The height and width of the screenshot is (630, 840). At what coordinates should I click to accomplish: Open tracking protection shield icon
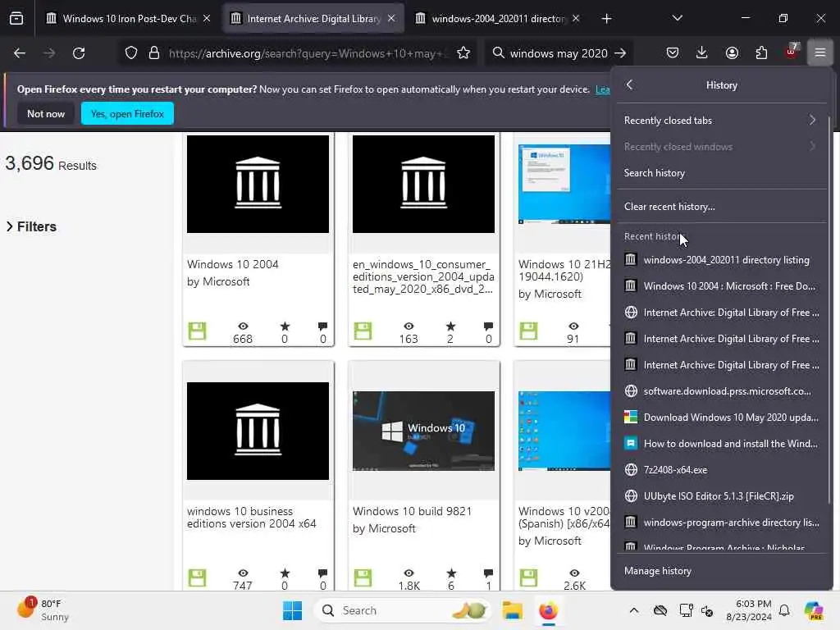(131, 53)
